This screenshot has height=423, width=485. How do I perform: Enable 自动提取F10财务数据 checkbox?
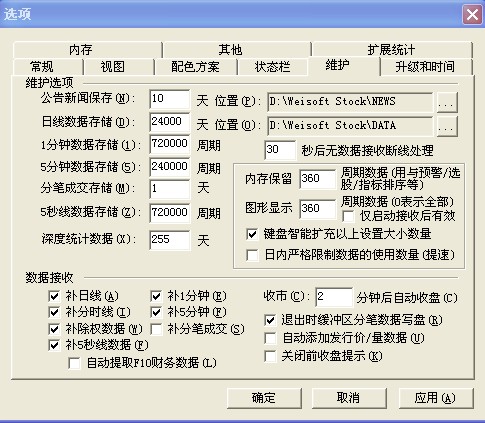74,363
